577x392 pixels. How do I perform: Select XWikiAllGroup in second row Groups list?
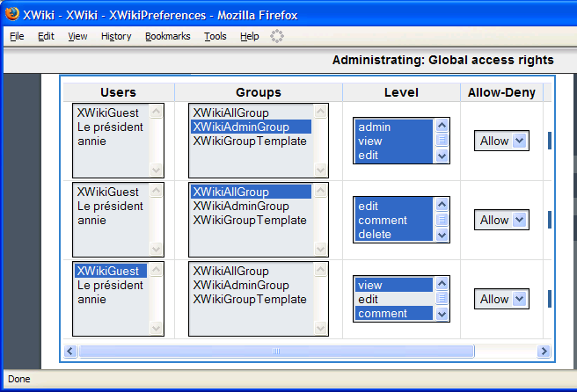pyautogui.click(x=251, y=192)
